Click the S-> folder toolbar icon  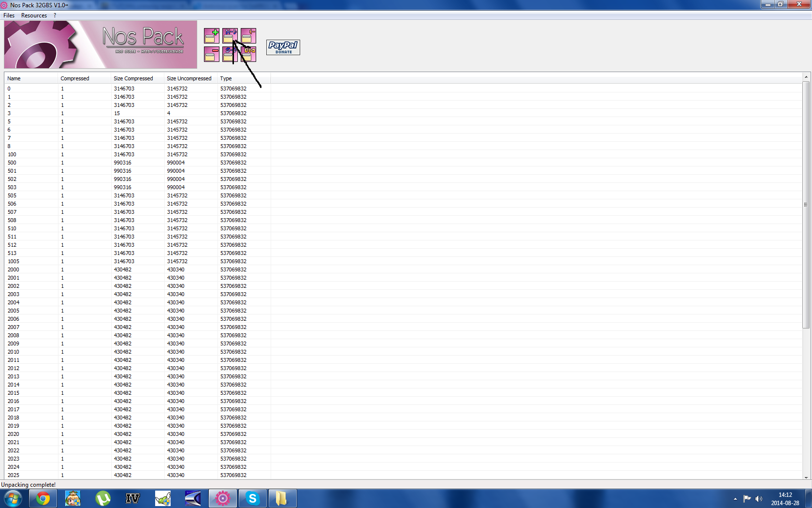tap(230, 54)
